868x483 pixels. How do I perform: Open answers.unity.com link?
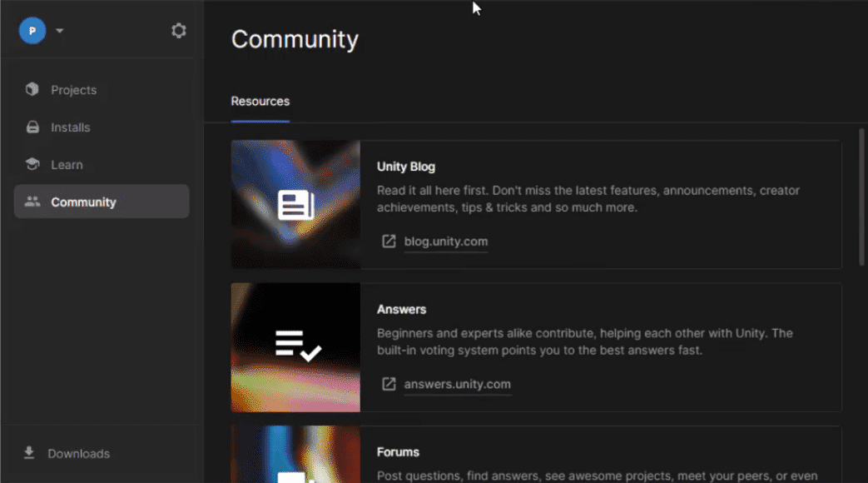click(457, 385)
